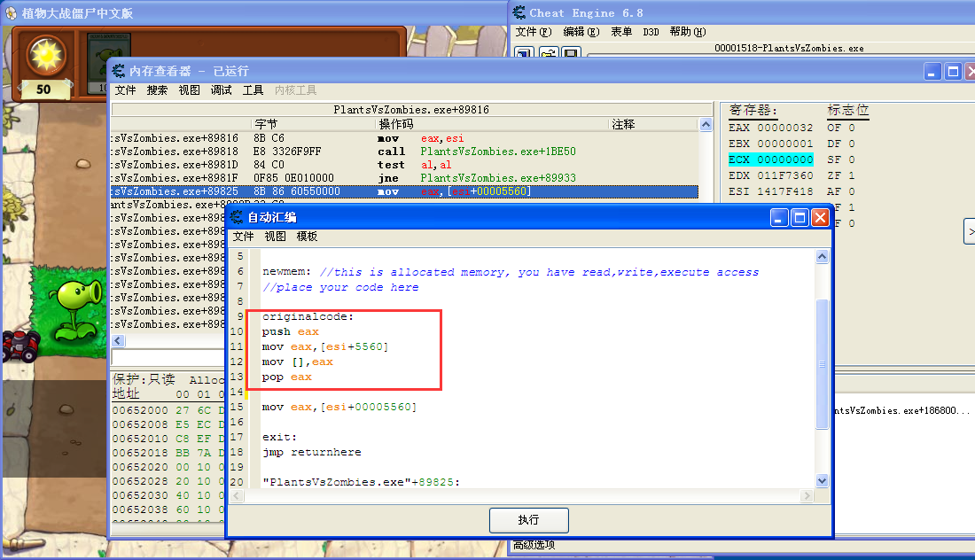975x560 pixels.
Task: Click the '>' expander at register panel edge
Action: click(970, 231)
